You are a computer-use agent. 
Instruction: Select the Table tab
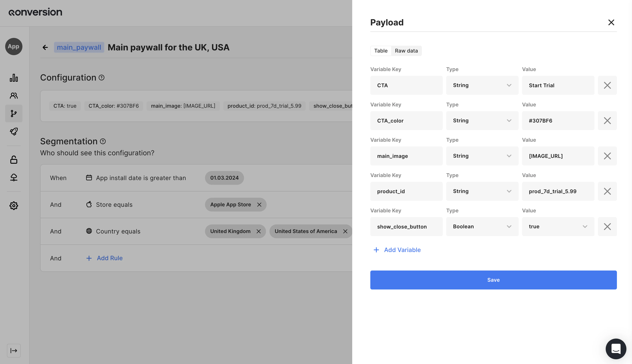coord(380,51)
